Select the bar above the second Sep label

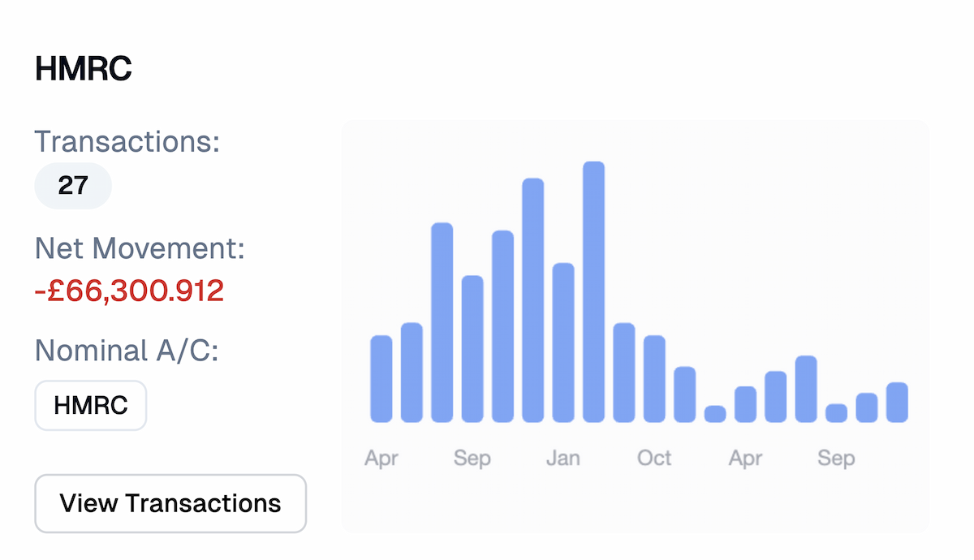[836, 412]
